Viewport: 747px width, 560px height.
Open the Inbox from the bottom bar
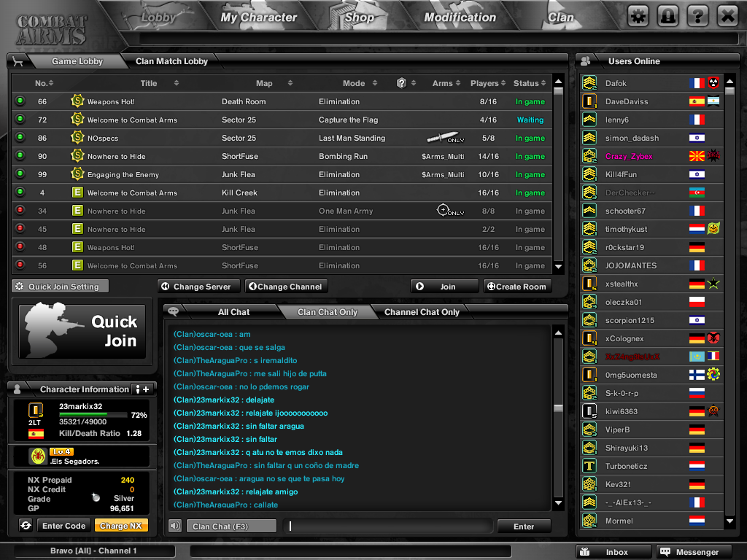point(614,552)
